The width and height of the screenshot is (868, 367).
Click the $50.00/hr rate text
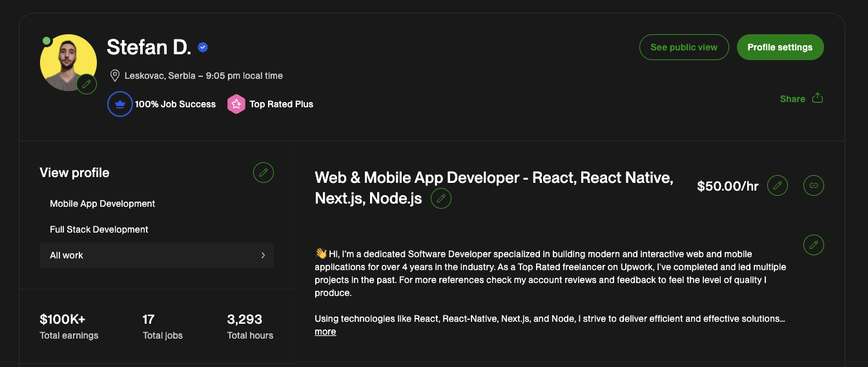pyautogui.click(x=728, y=186)
